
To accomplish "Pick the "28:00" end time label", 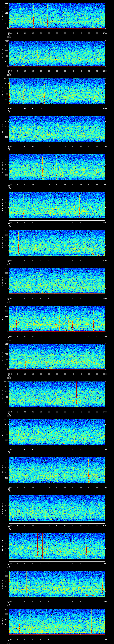I will click(x=105, y=450).
